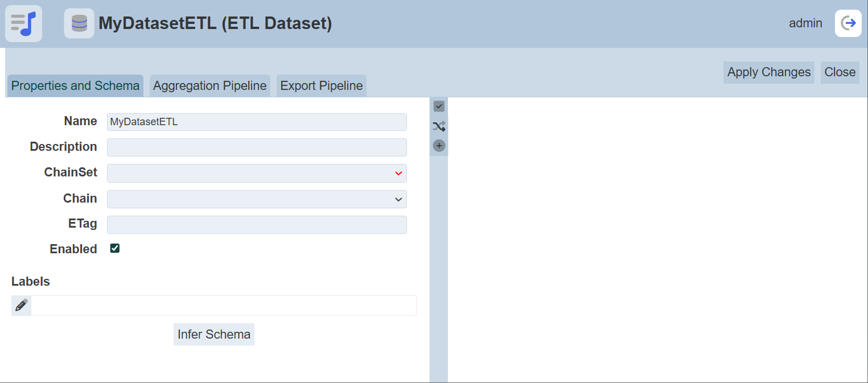Click the Description input field
868x383 pixels.
[x=256, y=147]
